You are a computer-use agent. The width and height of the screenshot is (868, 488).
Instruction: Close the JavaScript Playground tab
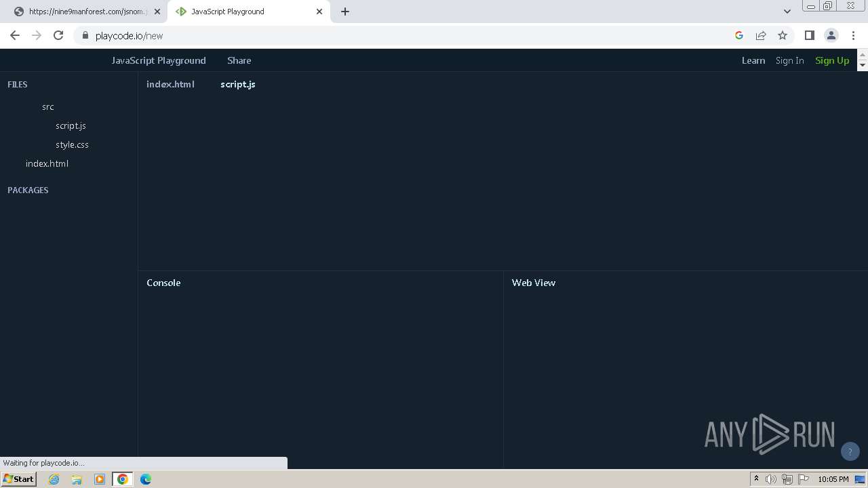point(319,12)
